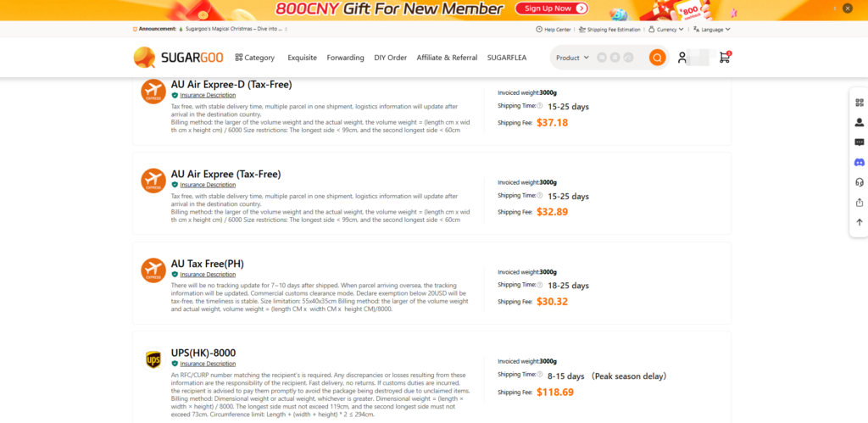Click the Announcement bell icon

135,29
